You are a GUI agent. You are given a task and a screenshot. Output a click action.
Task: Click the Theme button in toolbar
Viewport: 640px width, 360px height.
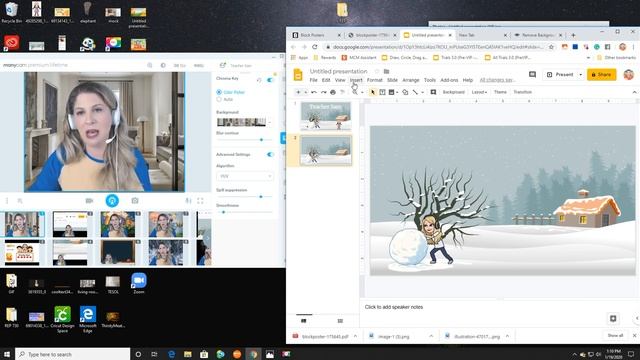point(500,92)
